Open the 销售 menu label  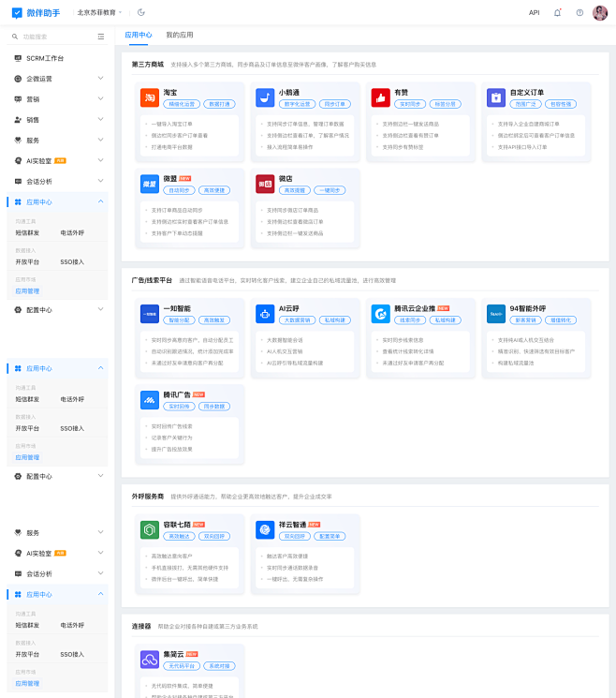click(33, 120)
